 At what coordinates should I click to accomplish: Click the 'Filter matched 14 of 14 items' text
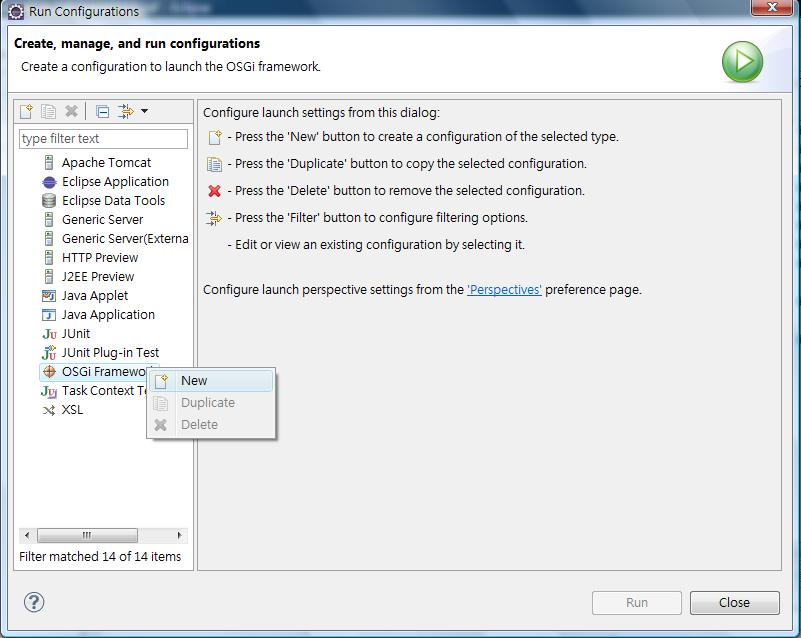[x=100, y=556]
